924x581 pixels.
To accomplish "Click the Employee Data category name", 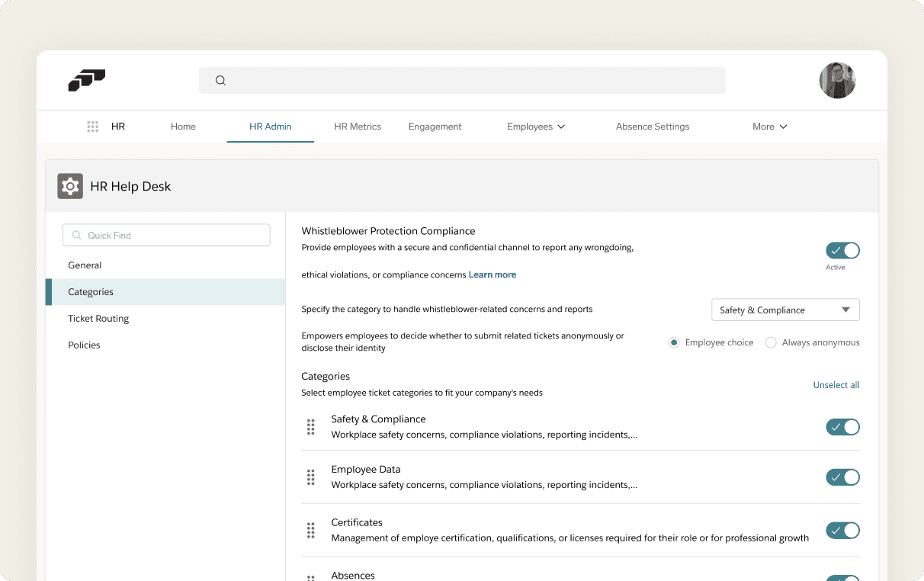I will pos(366,470).
